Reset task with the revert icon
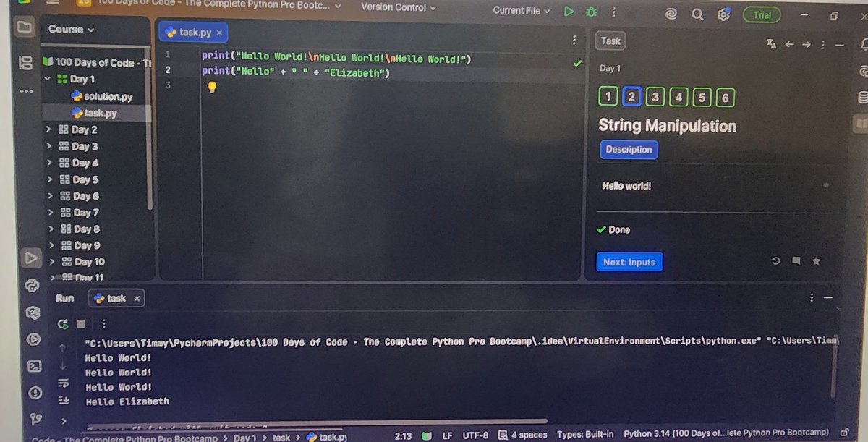The width and height of the screenshot is (868, 442). [x=775, y=260]
